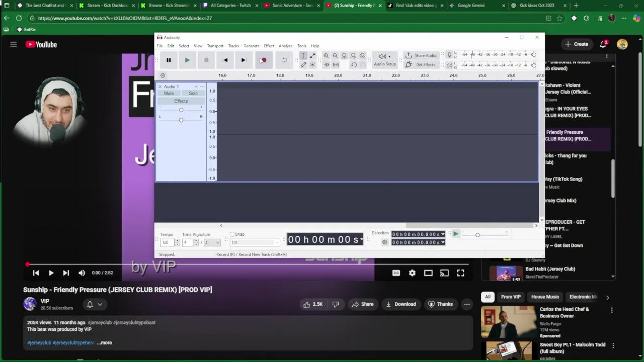The width and height of the screenshot is (644, 362).
Task: Collapse the Audio 1 track arrow
Action: click(196, 87)
